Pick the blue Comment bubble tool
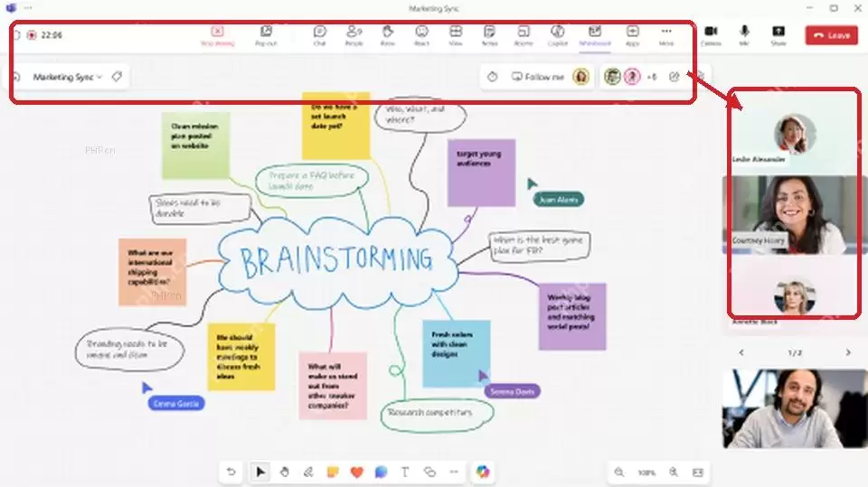 click(381, 472)
